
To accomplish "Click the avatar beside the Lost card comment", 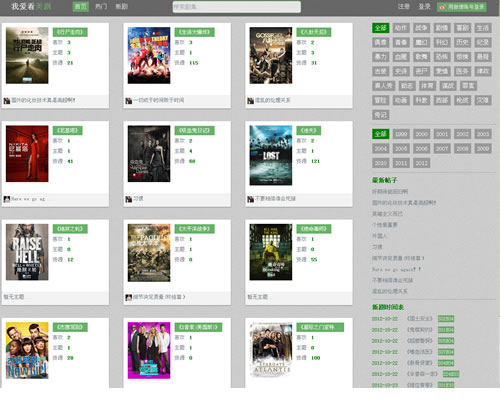I will (x=251, y=199).
